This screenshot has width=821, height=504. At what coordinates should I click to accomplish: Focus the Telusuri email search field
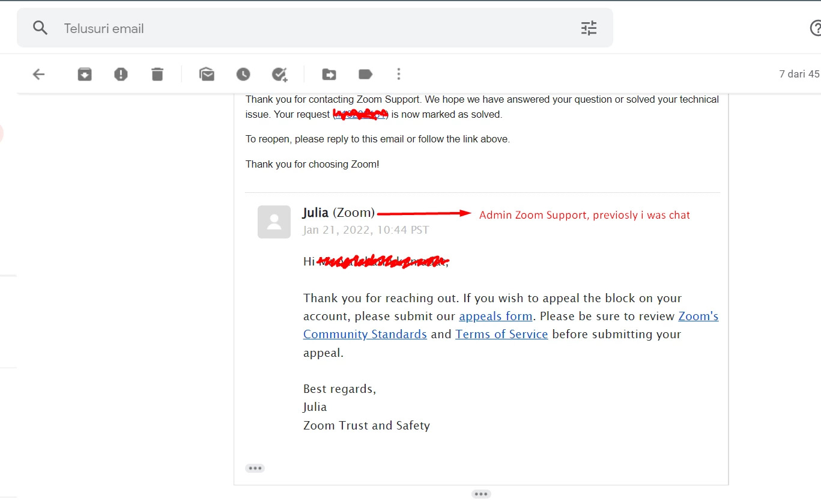315,28
